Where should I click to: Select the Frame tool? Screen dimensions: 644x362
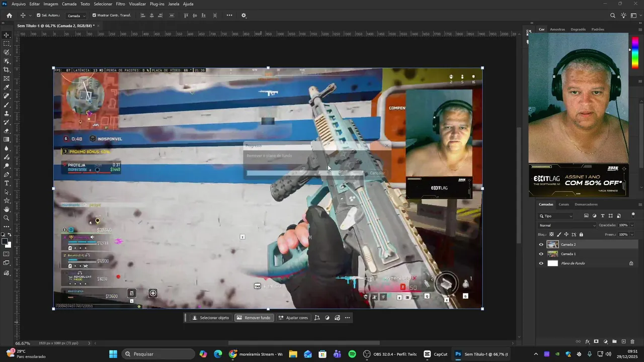(7, 78)
